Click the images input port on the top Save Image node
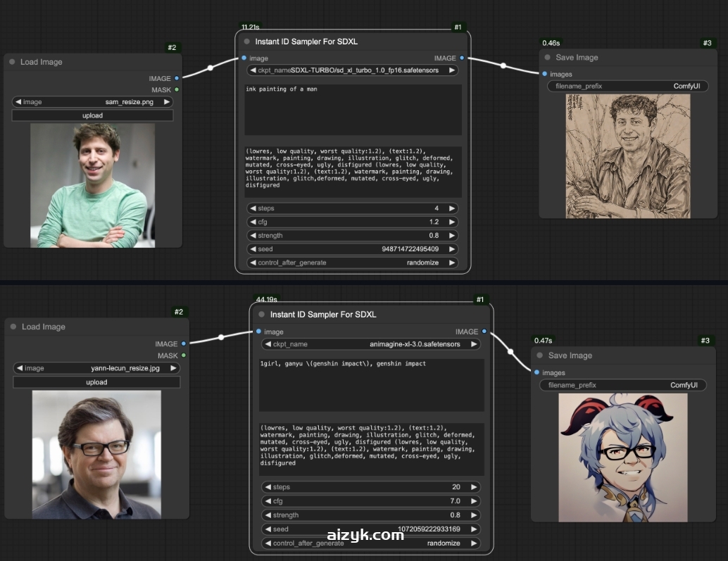Screen dimensions: 728x561 point(545,74)
